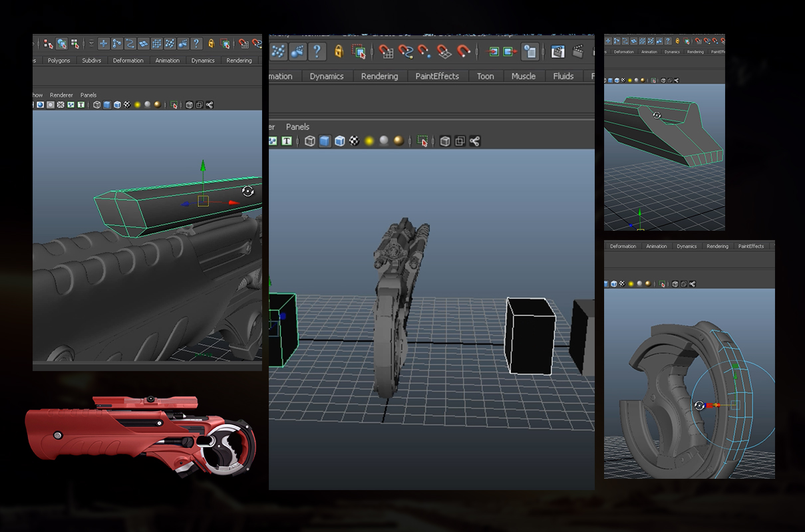805x532 pixels.
Task: Open PaintEffects shelf tab in bottom-right screenshot
Action: pyautogui.click(x=751, y=246)
